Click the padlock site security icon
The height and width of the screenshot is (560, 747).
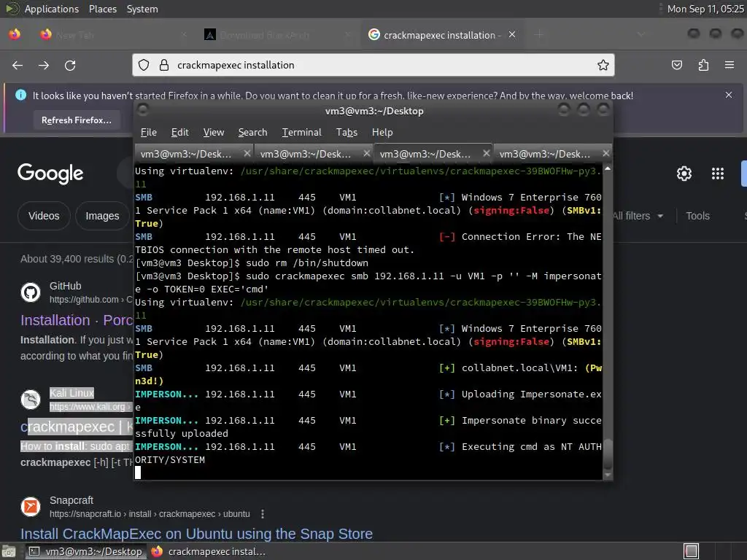tap(164, 65)
